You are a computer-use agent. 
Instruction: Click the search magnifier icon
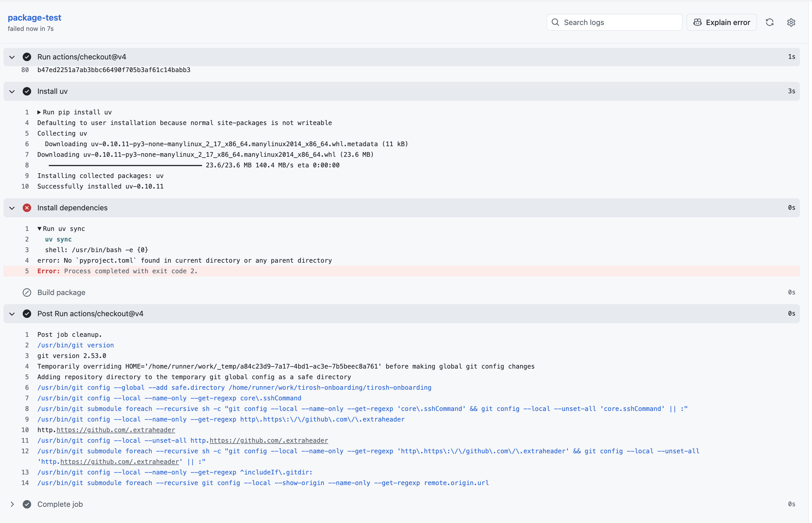pyautogui.click(x=555, y=22)
